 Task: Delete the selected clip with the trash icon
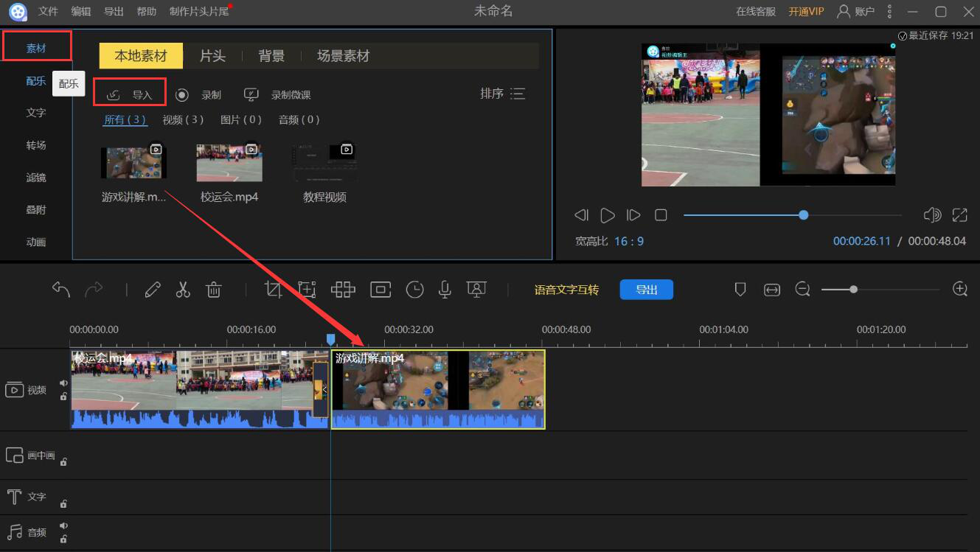click(x=214, y=290)
